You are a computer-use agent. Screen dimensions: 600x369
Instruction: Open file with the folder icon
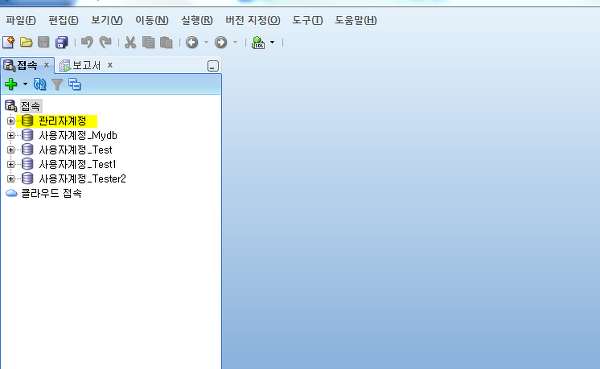[x=26, y=42]
